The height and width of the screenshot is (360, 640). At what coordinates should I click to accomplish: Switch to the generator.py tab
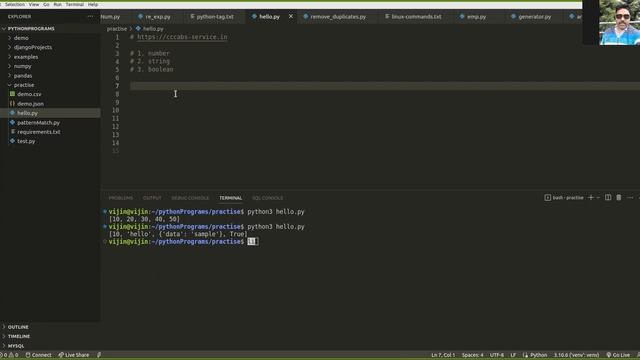(x=534, y=17)
